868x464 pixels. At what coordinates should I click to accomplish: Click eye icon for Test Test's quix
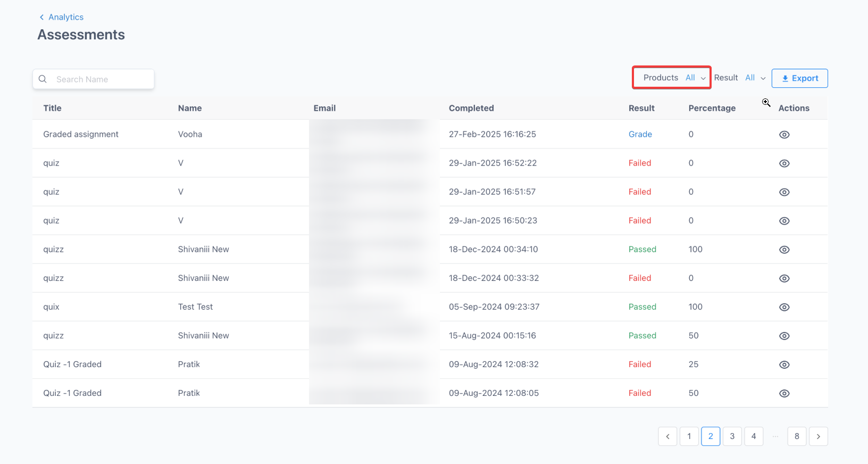tap(784, 307)
